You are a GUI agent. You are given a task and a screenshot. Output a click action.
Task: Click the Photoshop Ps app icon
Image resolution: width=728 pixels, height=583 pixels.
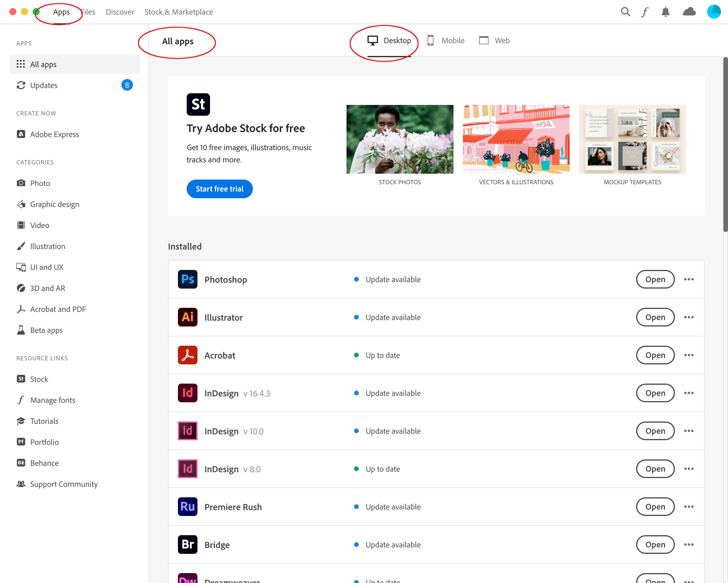[x=188, y=279]
